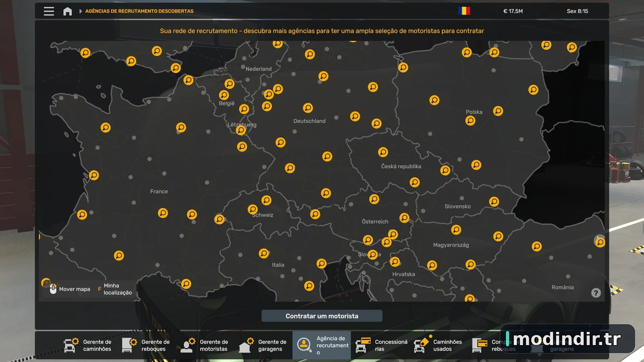Go to the home screen icon
This screenshot has width=644, height=362.
[x=68, y=11]
